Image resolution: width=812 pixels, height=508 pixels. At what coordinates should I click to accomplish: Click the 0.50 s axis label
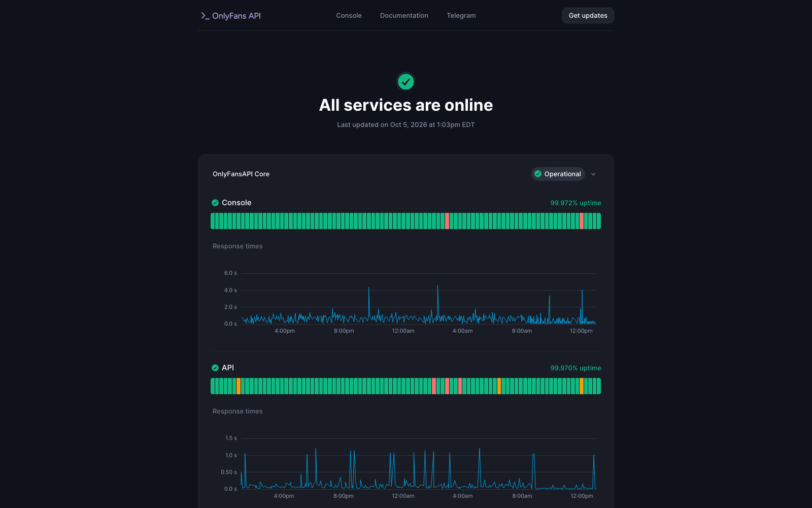coord(229,472)
